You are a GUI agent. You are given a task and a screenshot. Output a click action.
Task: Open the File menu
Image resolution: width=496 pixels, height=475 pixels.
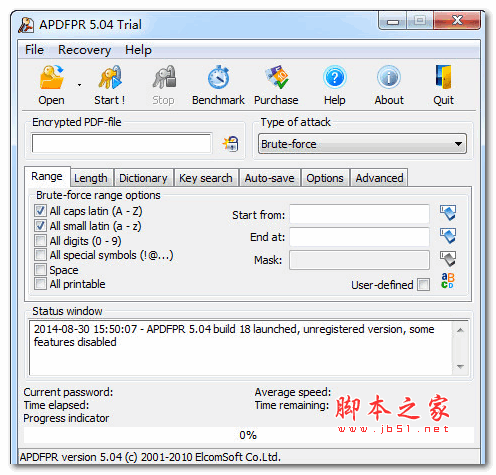tap(34, 50)
